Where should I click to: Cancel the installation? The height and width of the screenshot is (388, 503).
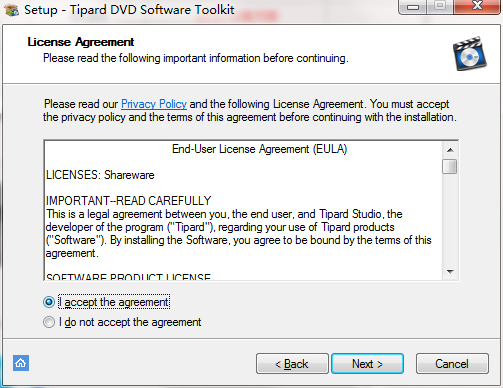click(x=452, y=364)
